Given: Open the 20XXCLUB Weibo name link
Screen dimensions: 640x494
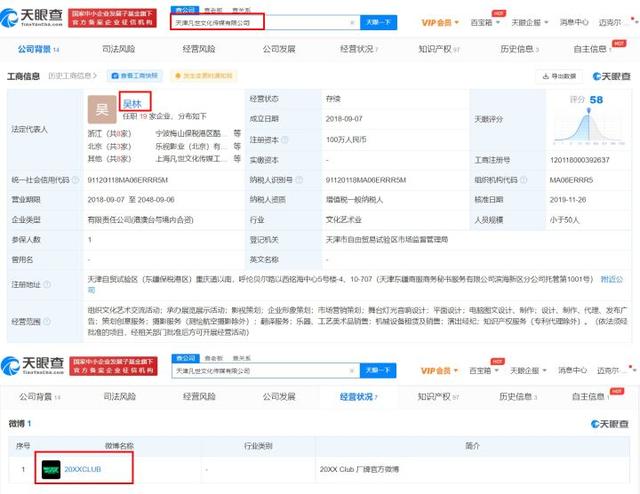Looking at the screenshot, I should pos(82,470).
